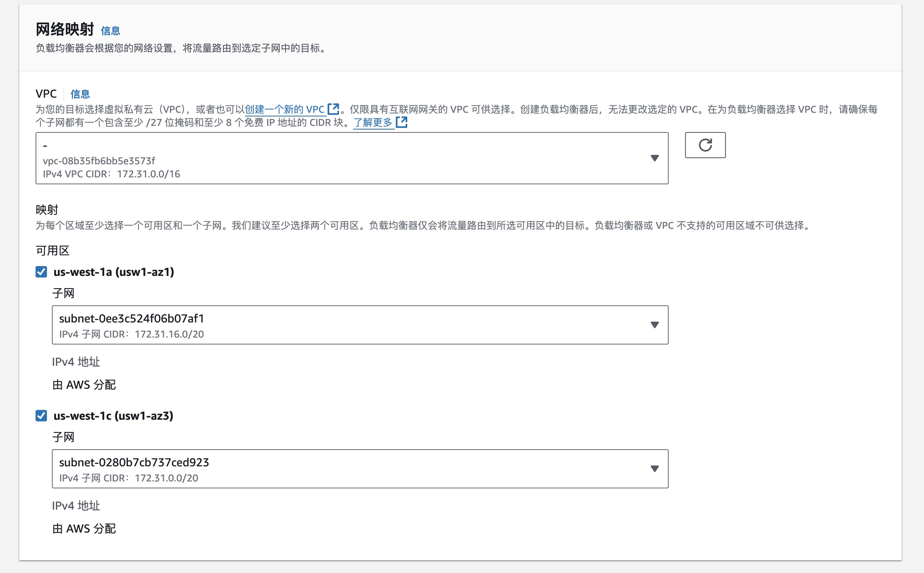Image resolution: width=924 pixels, height=573 pixels.
Task: Uncheck the us-west-1a availability zone checkbox
Action: (41, 272)
